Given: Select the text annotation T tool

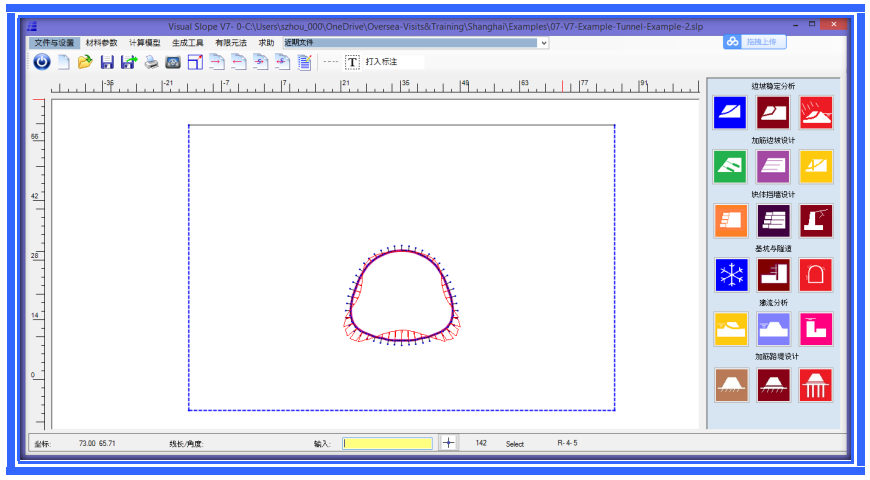Looking at the screenshot, I should (x=352, y=62).
